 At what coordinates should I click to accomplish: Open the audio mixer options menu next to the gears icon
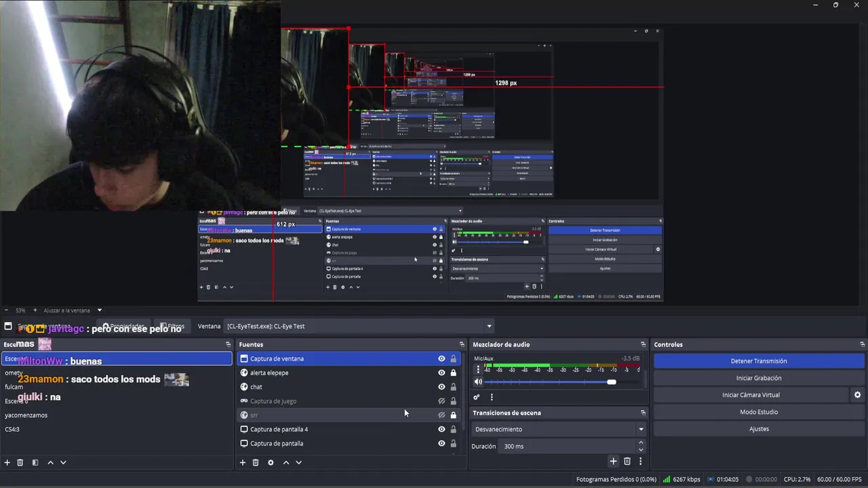[492, 397]
